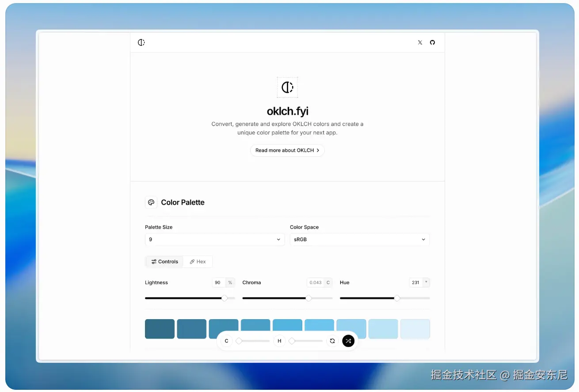Click the Hue slider handle

point(397,298)
